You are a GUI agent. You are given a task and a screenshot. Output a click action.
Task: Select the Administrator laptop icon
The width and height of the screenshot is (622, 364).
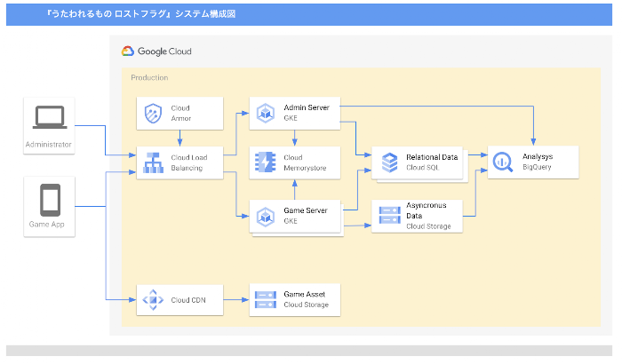coord(50,117)
